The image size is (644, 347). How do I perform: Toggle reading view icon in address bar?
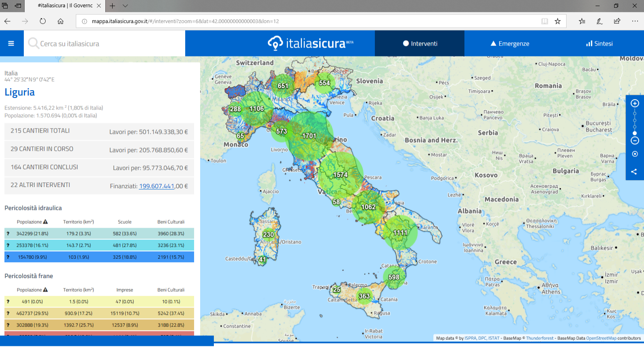[x=545, y=21]
